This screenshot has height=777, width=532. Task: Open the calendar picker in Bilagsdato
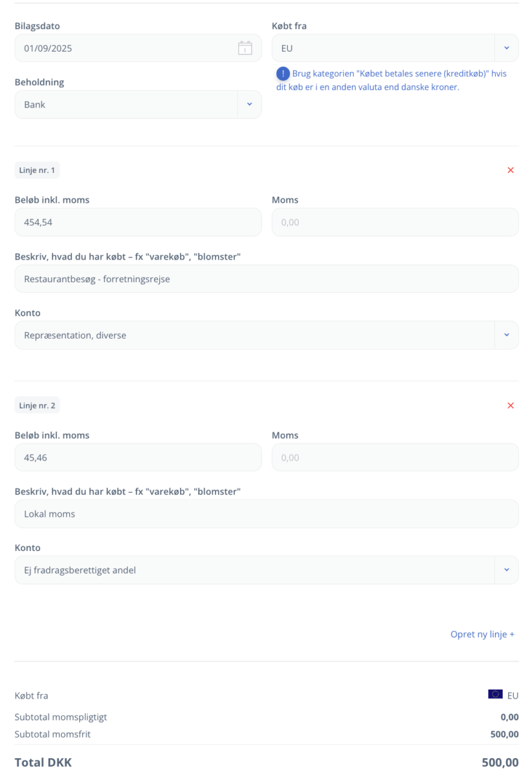pos(245,48)
